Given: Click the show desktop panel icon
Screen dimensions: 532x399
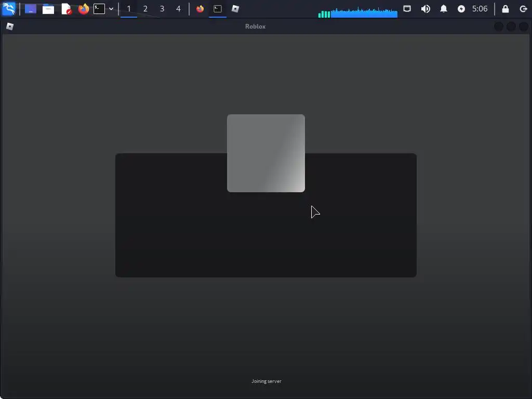Looking at the screenshot, I should point(31,9).
